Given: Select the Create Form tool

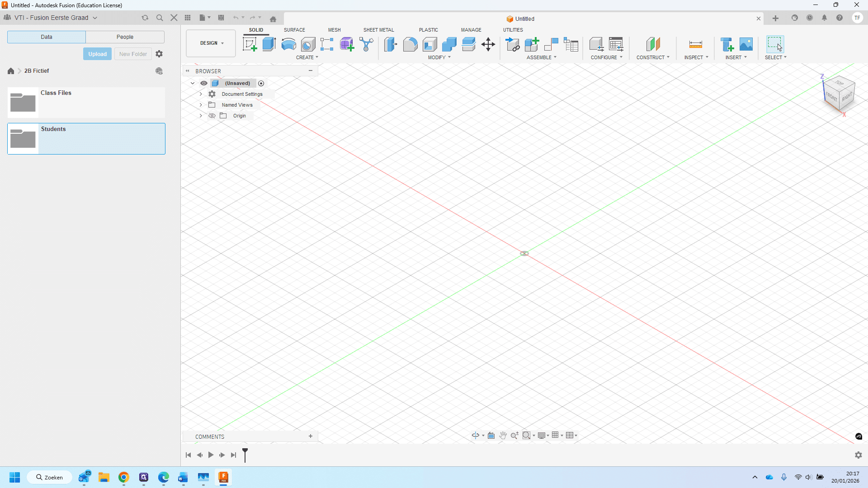Looking at the screenshot, I should (347, 44).
